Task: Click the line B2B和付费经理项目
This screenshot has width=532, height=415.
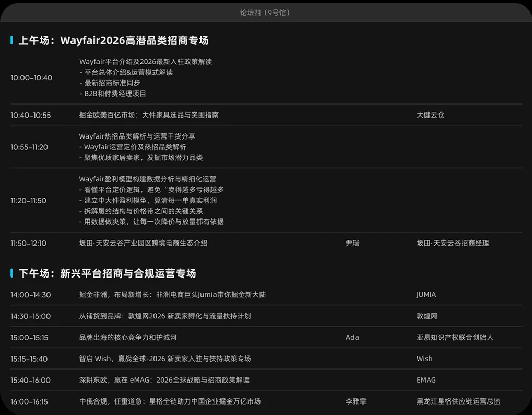Action: coord(113,94)
